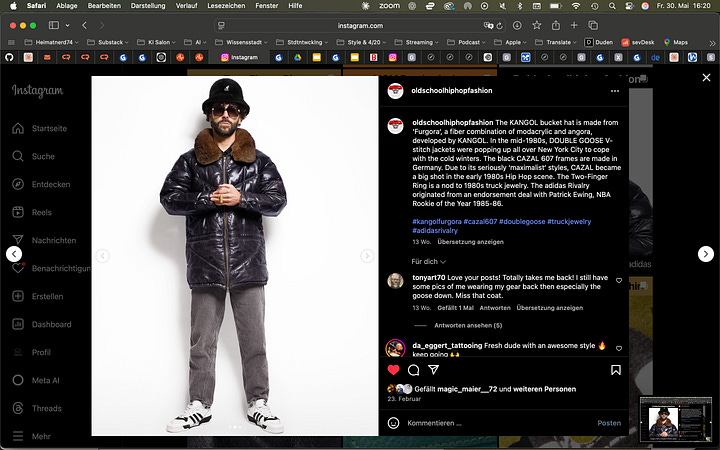
Task: Open oldschoolhiphopfashion profile in header
Action: point(452,90)
